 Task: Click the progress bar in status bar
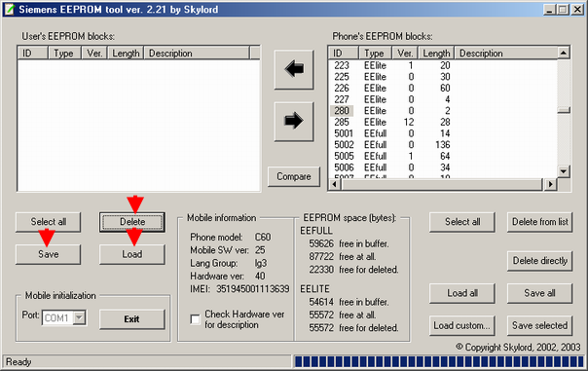439,361
